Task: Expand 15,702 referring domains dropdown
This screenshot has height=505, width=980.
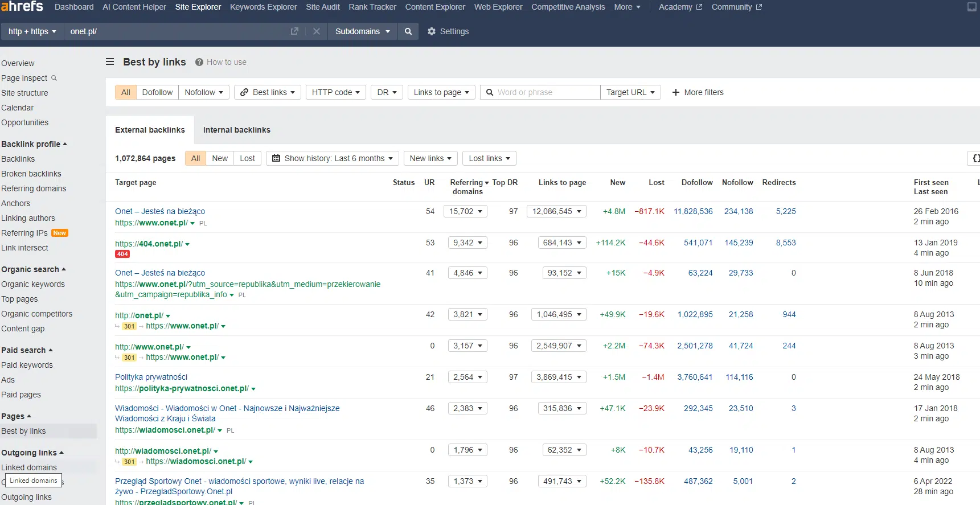Action: pos(466,211)
